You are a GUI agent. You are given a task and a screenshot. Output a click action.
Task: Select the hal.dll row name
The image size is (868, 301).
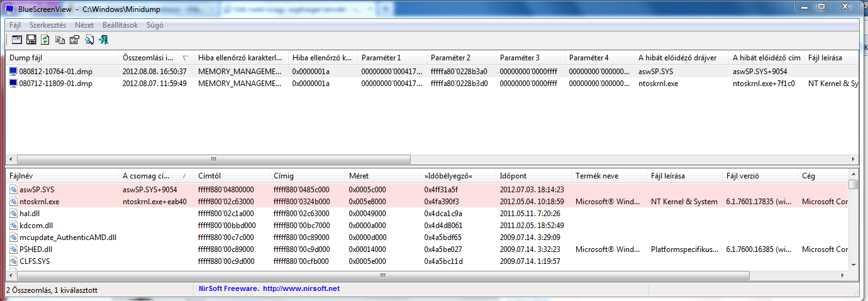point(30,214)
